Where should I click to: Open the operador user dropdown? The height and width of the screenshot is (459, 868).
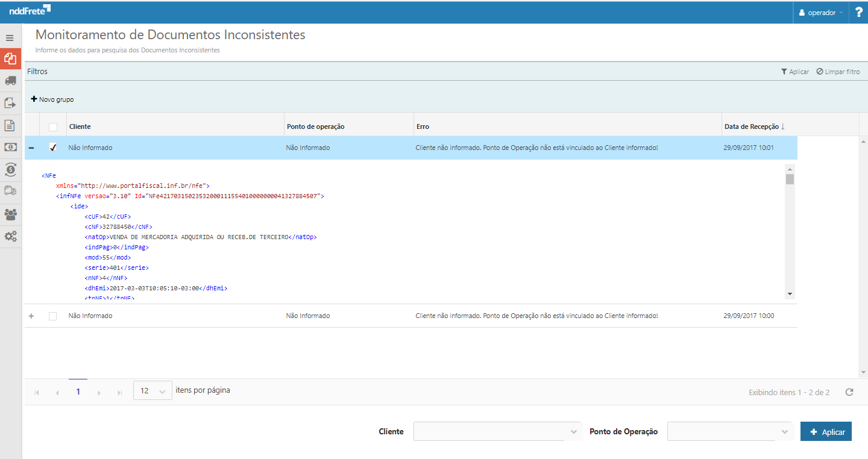[x=820, y=13]
